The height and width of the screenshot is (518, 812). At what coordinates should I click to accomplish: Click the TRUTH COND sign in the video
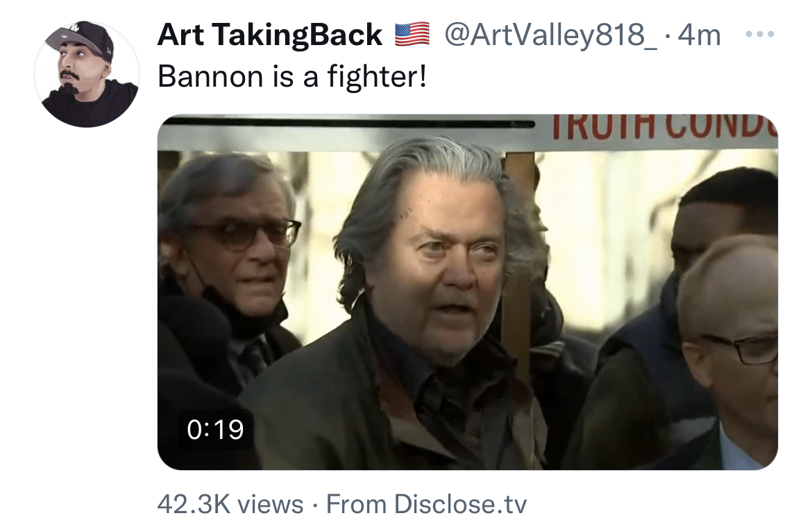pos(664,128)
